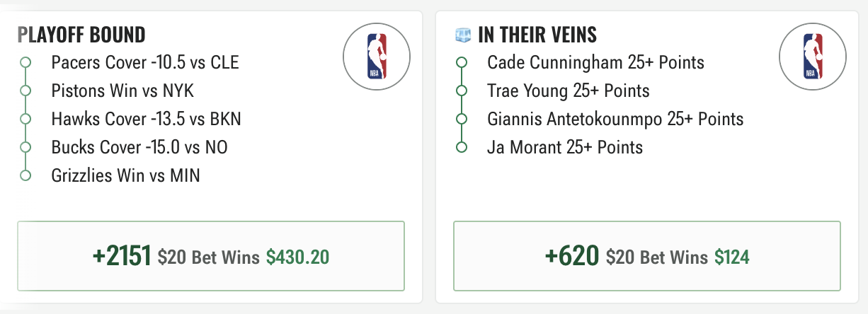Click the circle marker next to Cade Cunningham
Viewport: 868px width, 314px height.
462,62
